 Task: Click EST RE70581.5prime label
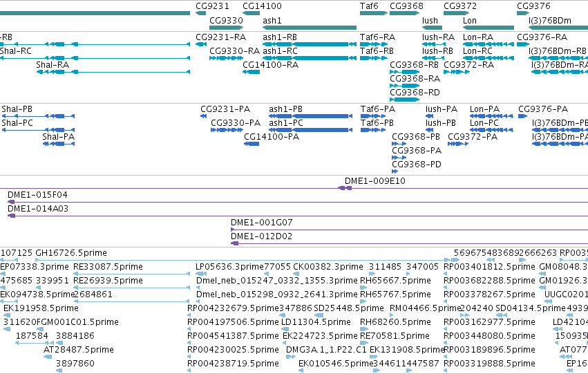(x=395, y=336)
